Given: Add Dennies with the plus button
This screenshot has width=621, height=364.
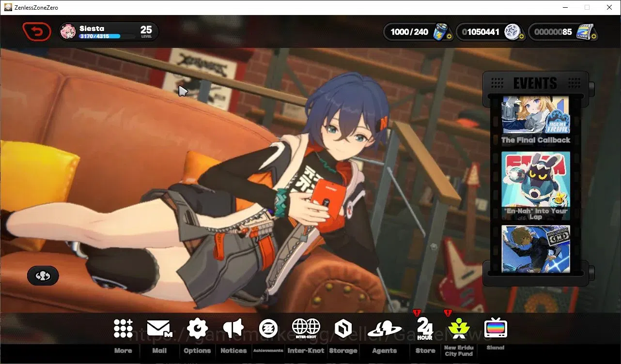Looking at the screenshot, I should point(521,36).
